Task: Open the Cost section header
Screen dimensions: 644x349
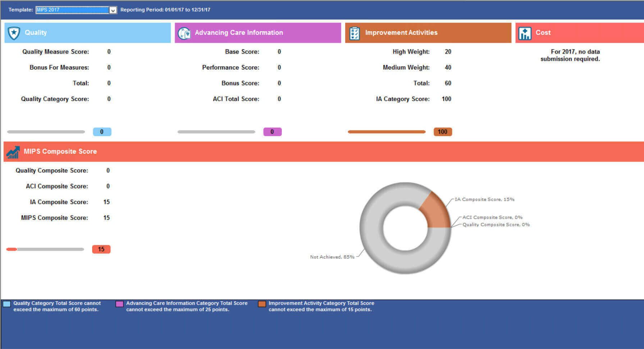Action: point(580,33)
